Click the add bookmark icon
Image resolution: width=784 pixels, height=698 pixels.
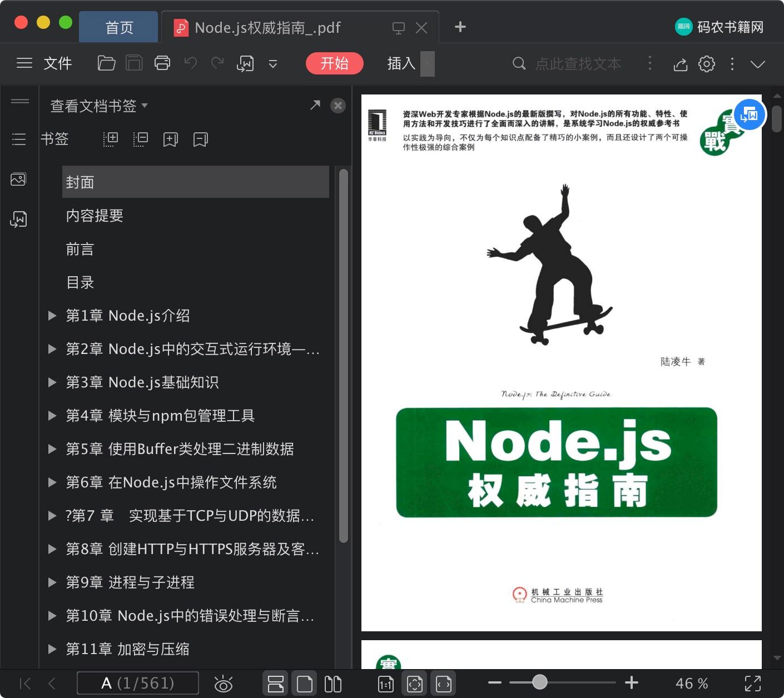[171, 139]
